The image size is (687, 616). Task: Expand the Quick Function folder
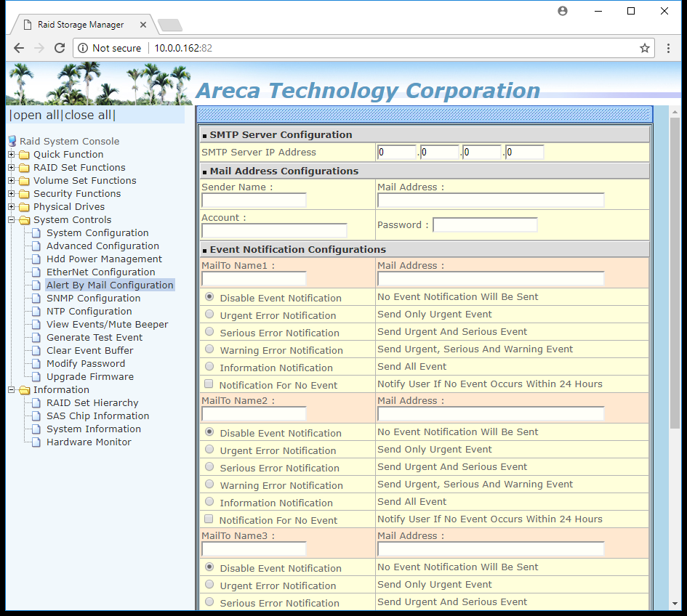(12, 155)
